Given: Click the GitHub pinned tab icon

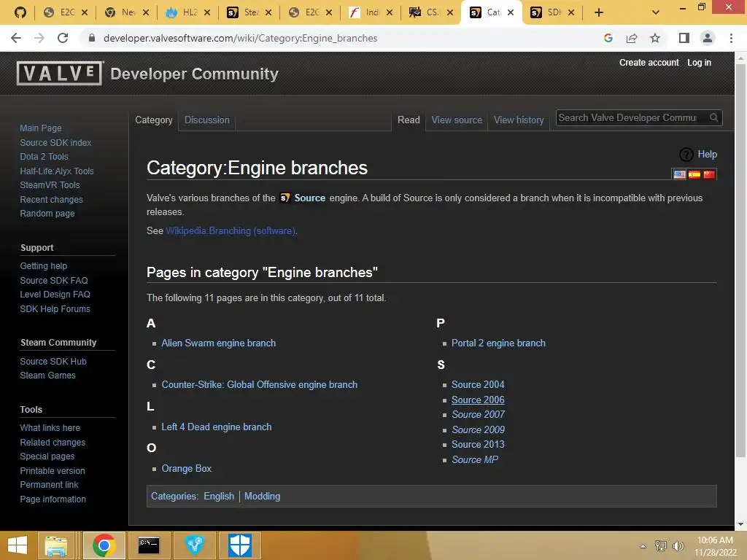Looking at the screenshot, I should tap(20, 12).
